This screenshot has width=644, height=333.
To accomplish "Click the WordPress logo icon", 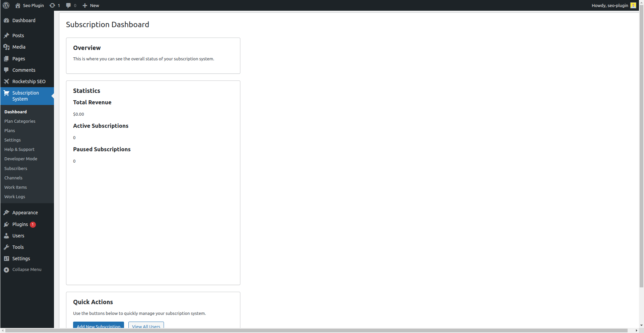I will tap(6, 5).
